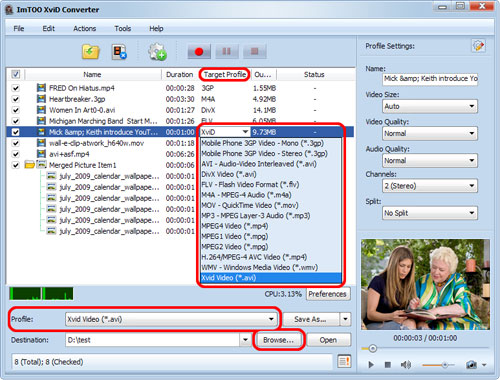The height and width of the screenshot is (380, 500).
Task: Click the wall-e-clip-atwork_h640w.mov file icon
Action: click(x=41, y=143)
